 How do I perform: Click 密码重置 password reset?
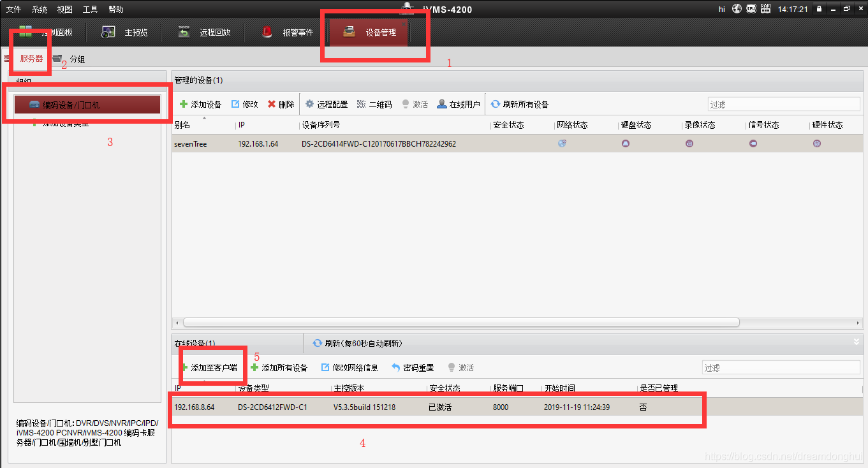tap(413, 368)
